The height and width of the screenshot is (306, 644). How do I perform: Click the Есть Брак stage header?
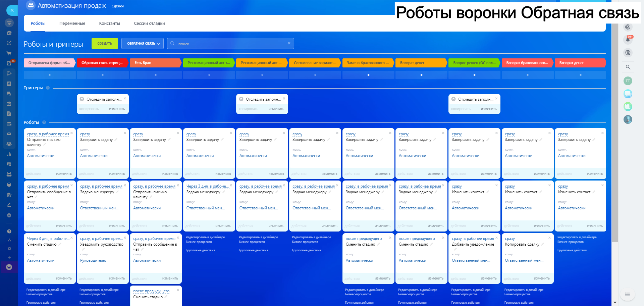[x=156, y=63]
